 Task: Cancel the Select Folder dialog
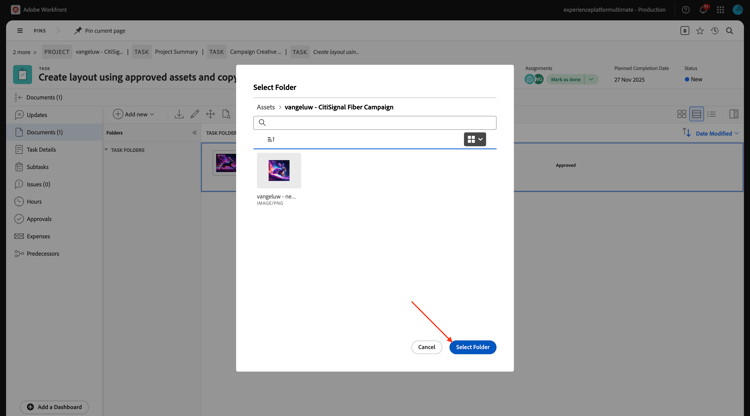pos(426,347)
